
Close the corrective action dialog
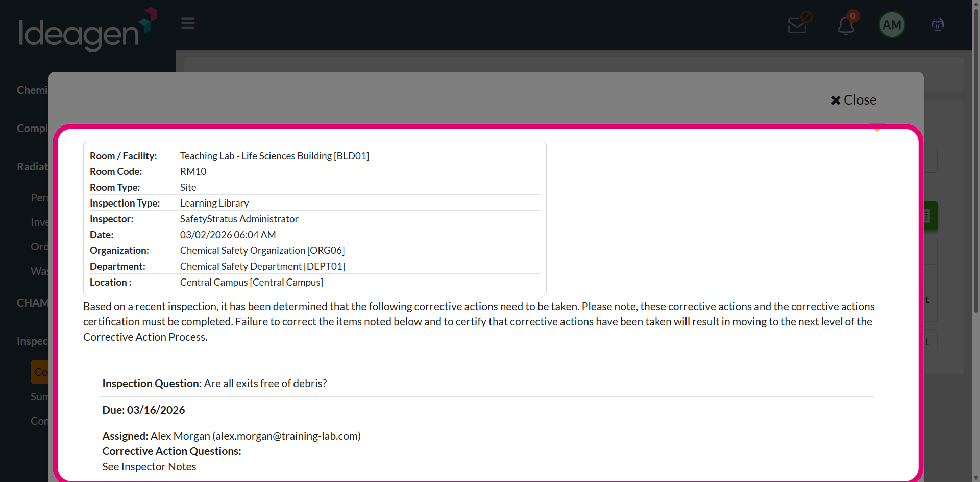coord(853,100)
